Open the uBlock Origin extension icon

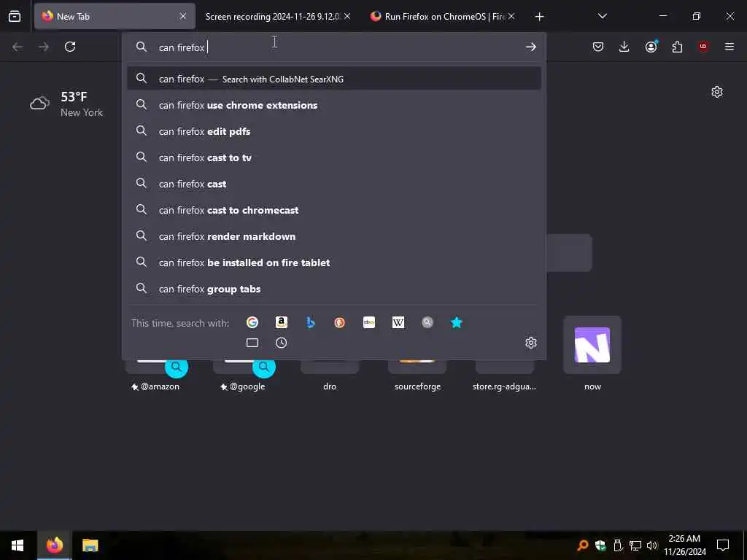[703, 47]
